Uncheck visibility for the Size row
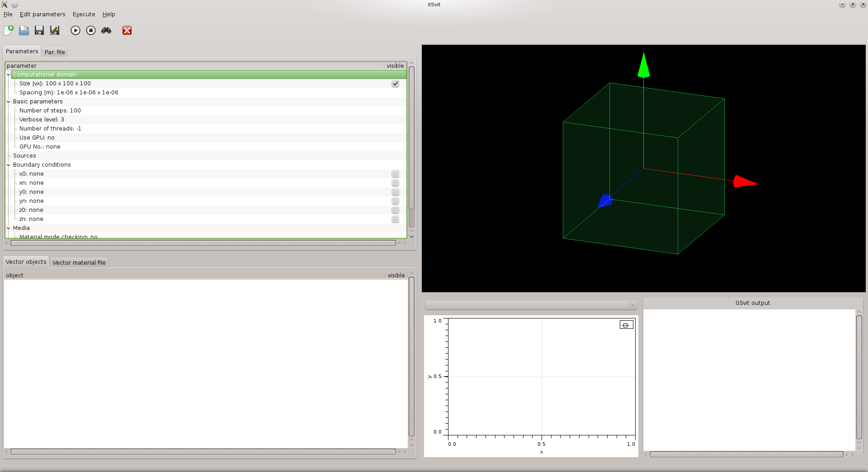868x472 pixels. (x=395, y=84)
